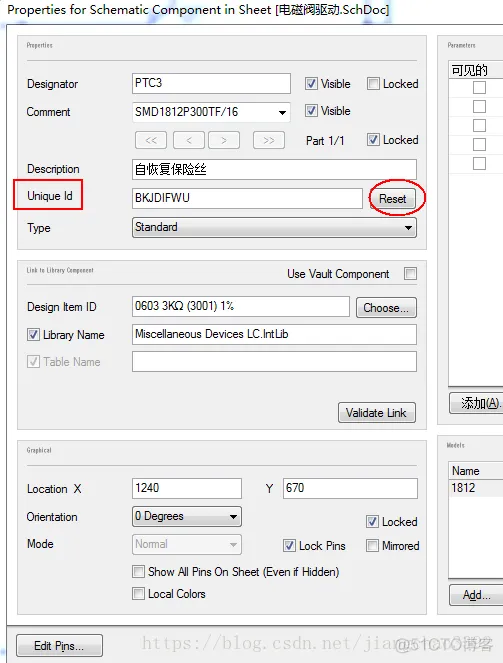Click the Library Name field
Screen dimensions: 503x663
coord(274,334)
